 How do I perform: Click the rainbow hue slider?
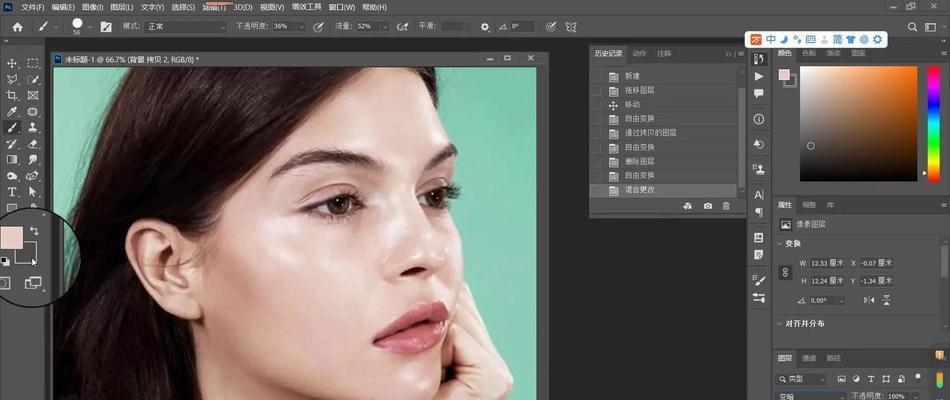pos(934,123)
